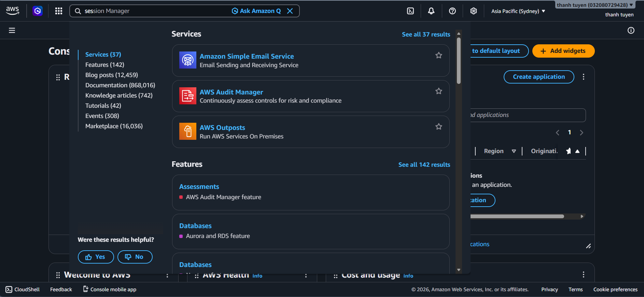Click See all 37 results link
This screenshot has height=297, width=644.
(x=426, y=34)
